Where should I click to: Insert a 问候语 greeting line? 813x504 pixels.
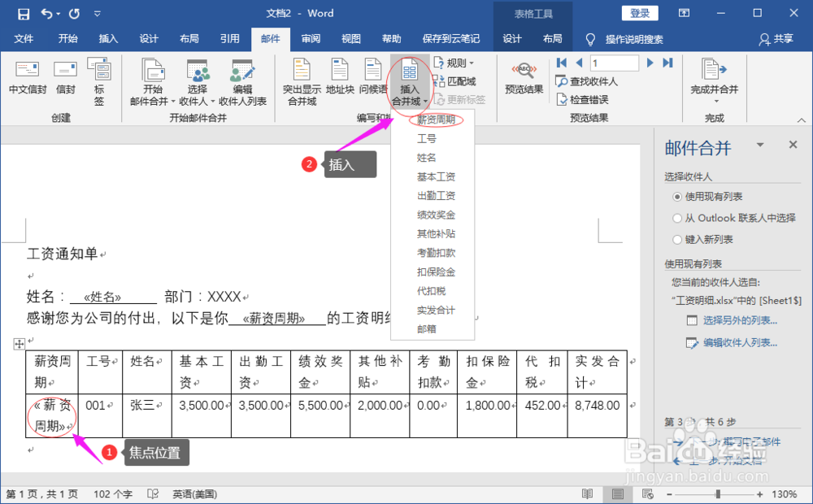pos(373,76)
